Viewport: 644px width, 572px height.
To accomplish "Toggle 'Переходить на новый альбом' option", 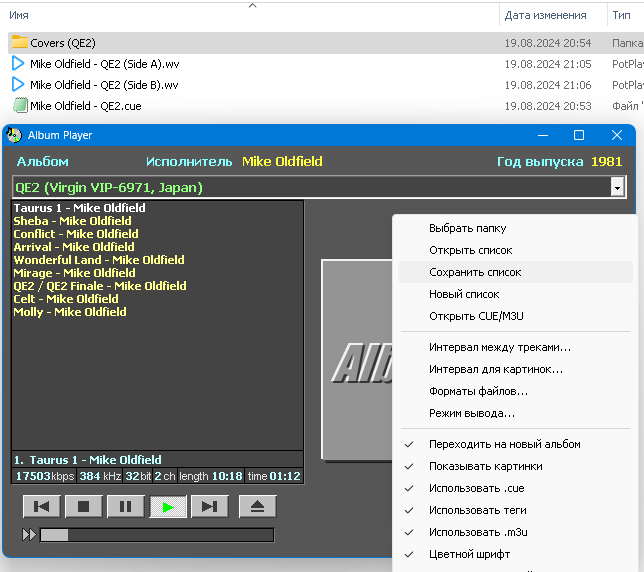I will (x=515, y=444).
